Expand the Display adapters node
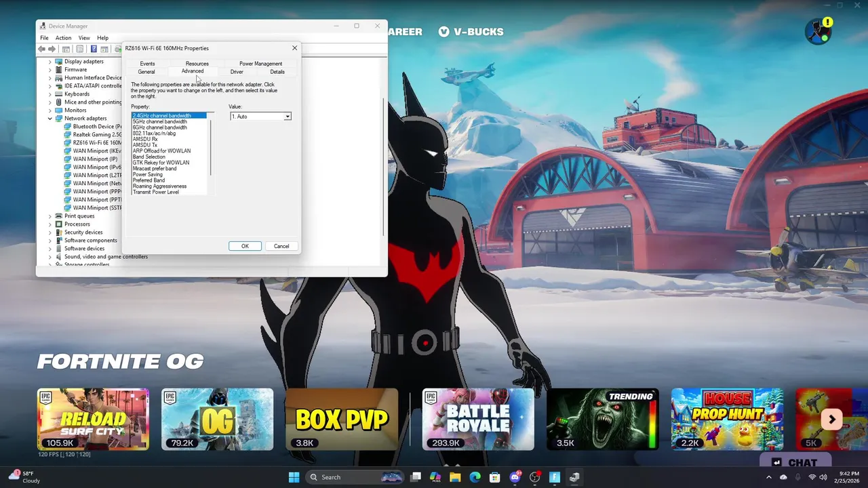Viewport: 868px width, 488px height. point(50,62)
